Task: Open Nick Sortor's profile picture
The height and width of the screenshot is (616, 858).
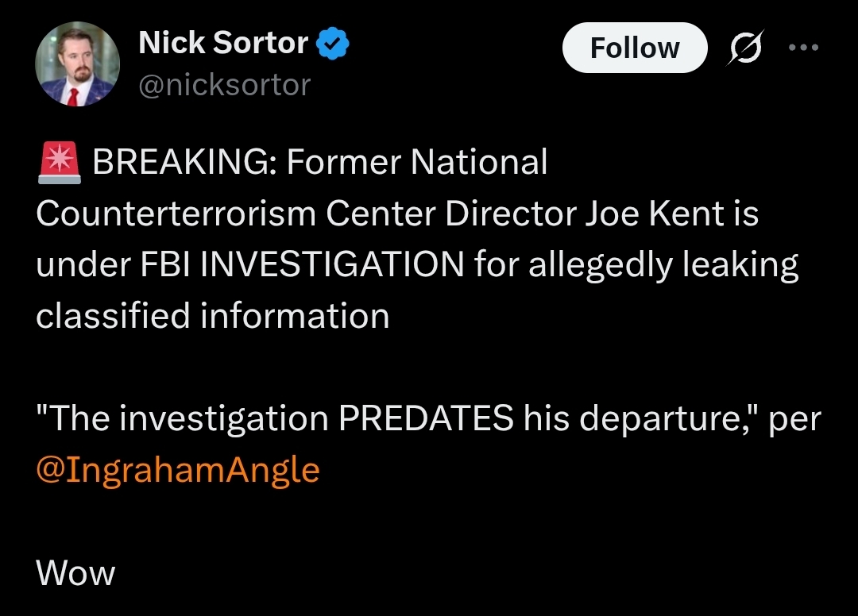Action: (x=78, y=64)
